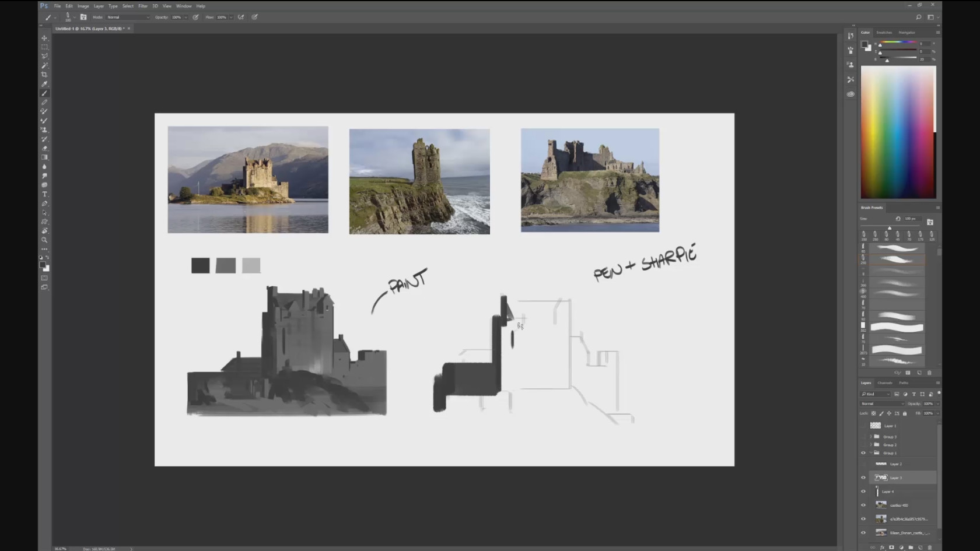Open the File menu
This screenshot has height=551, width=980.
click(57, 6)
